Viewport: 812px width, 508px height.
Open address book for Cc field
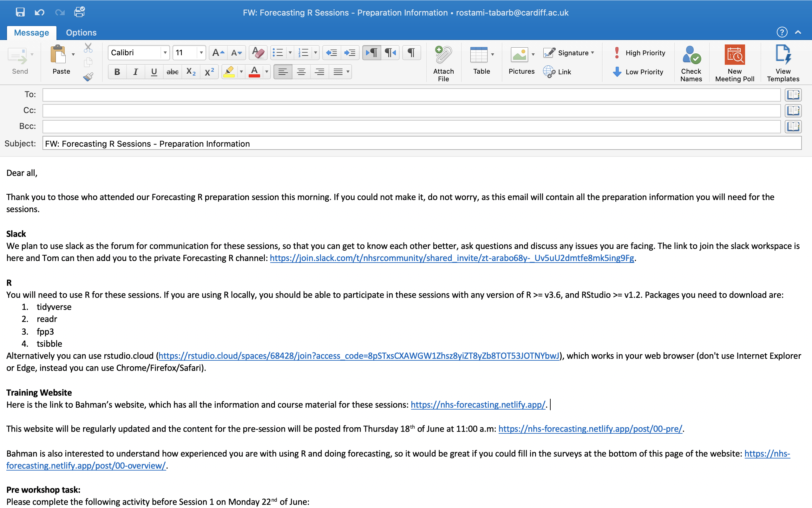[x=793, y=110]
